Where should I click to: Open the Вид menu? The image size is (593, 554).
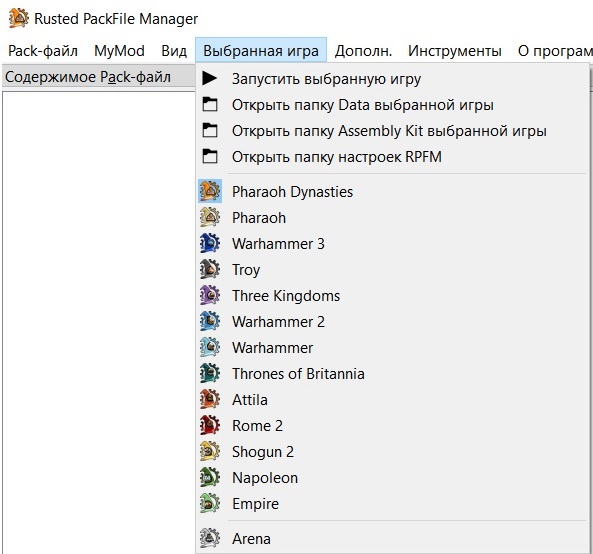tap(174, 51)
